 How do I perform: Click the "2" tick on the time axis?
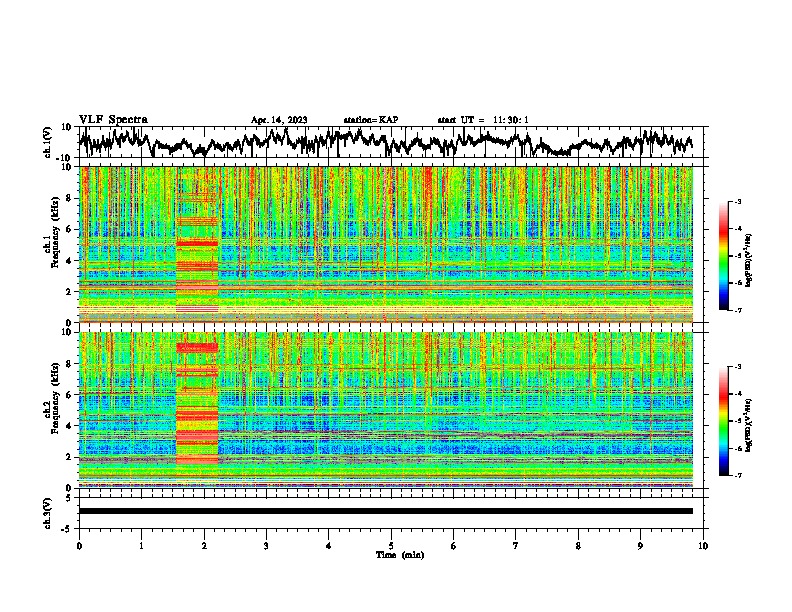pos(204,546)
